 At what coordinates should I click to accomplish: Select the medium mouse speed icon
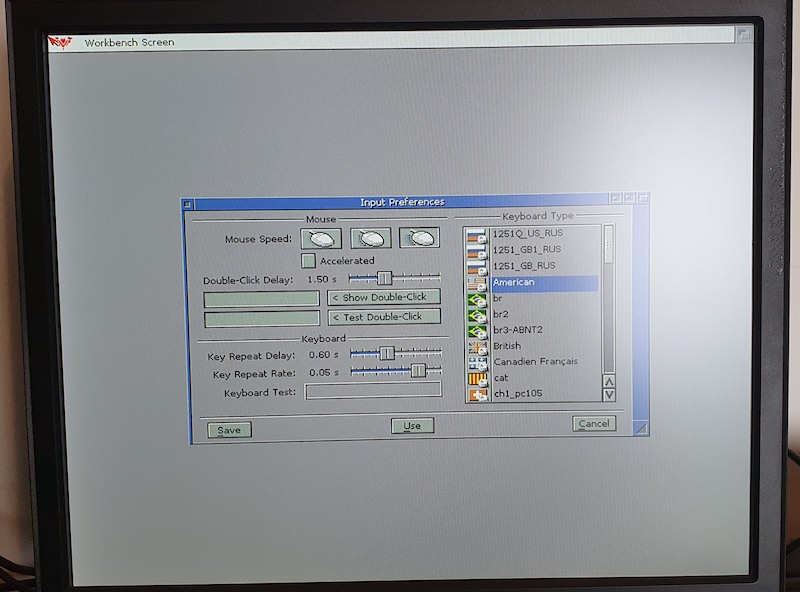(371, 238)
